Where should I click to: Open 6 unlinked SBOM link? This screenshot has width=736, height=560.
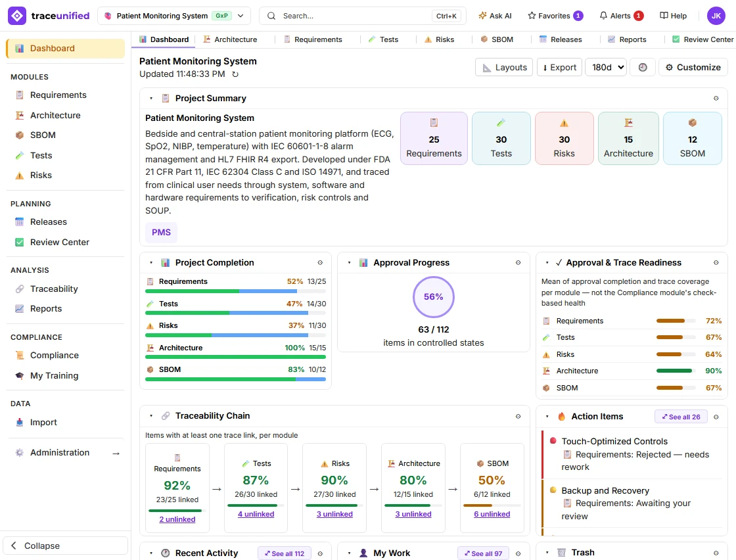(x=492, y=515)
